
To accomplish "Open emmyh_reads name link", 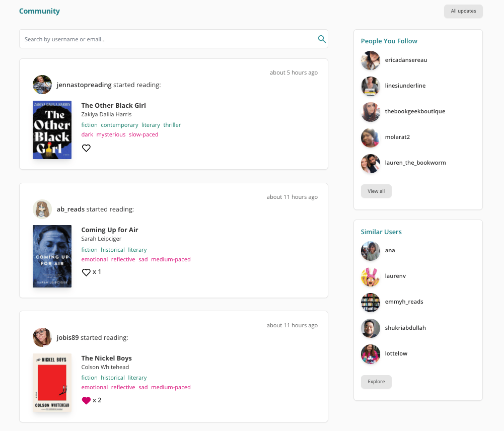I will pos(404,302).
